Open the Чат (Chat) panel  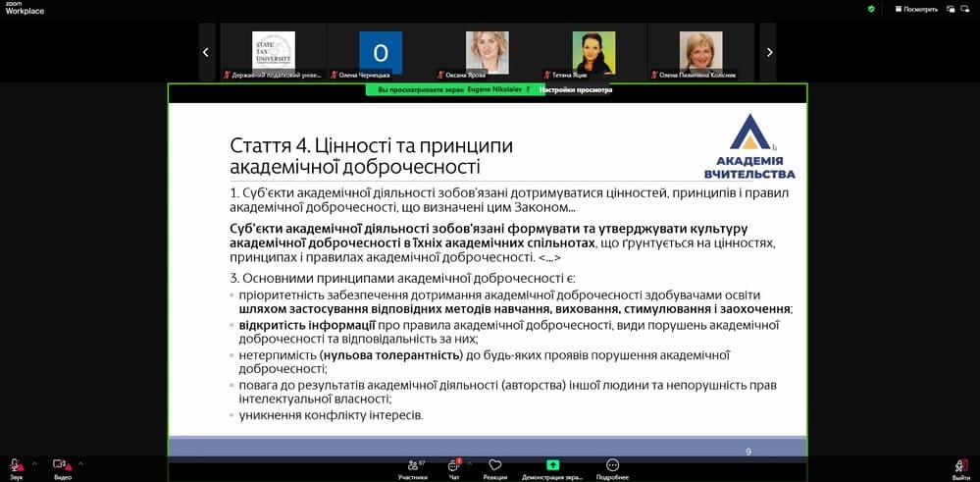[x=454, y=464]
